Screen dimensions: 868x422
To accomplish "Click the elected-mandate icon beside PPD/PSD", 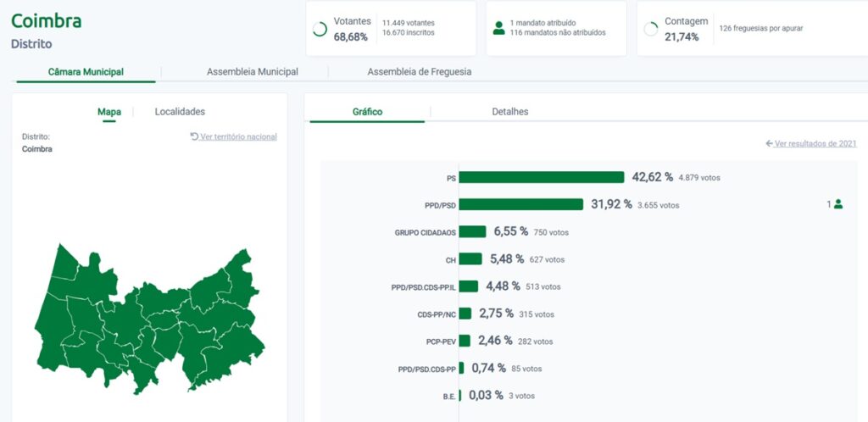I will (x=837, y=204).
